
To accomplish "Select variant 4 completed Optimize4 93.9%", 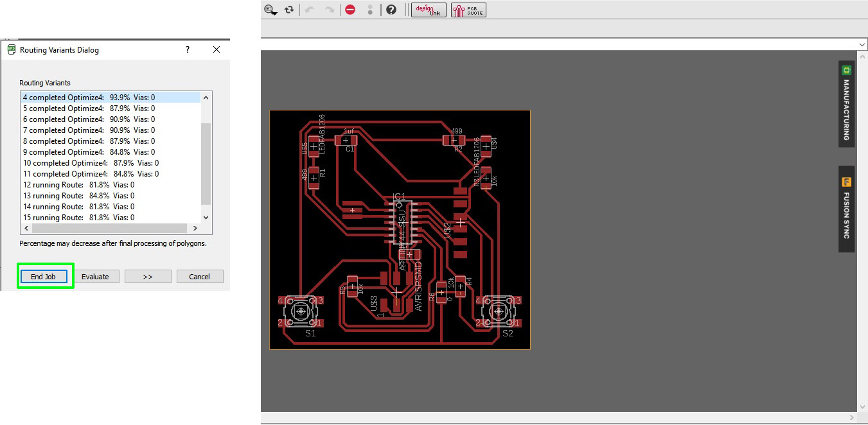I will pyautogui.click(x=110, y=98).
